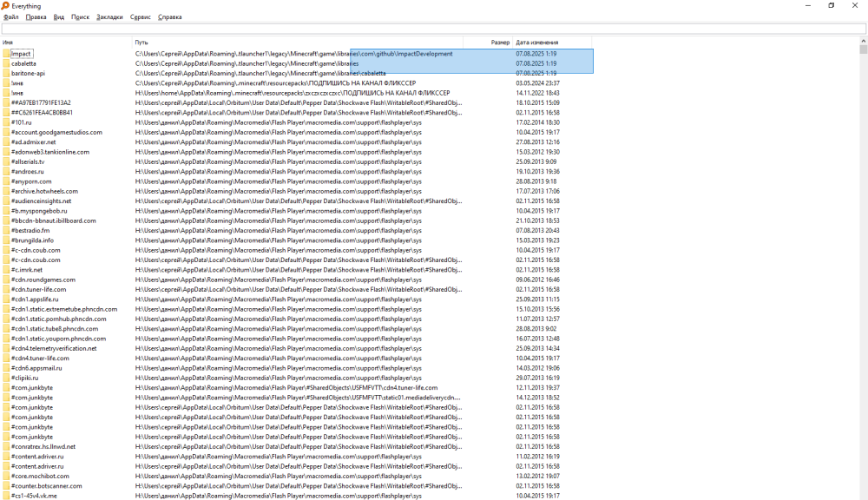Open the Справка menu

click(x=170, y=17)
